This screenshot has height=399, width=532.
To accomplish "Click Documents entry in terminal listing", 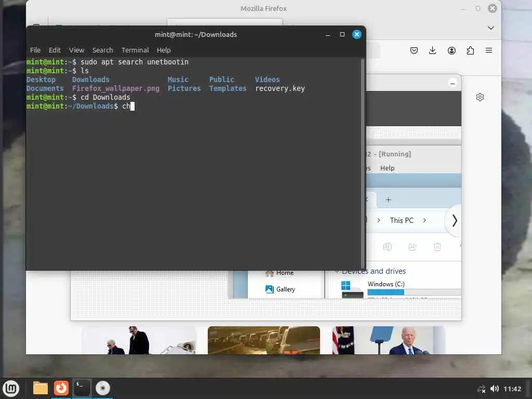I will [45, 88].
